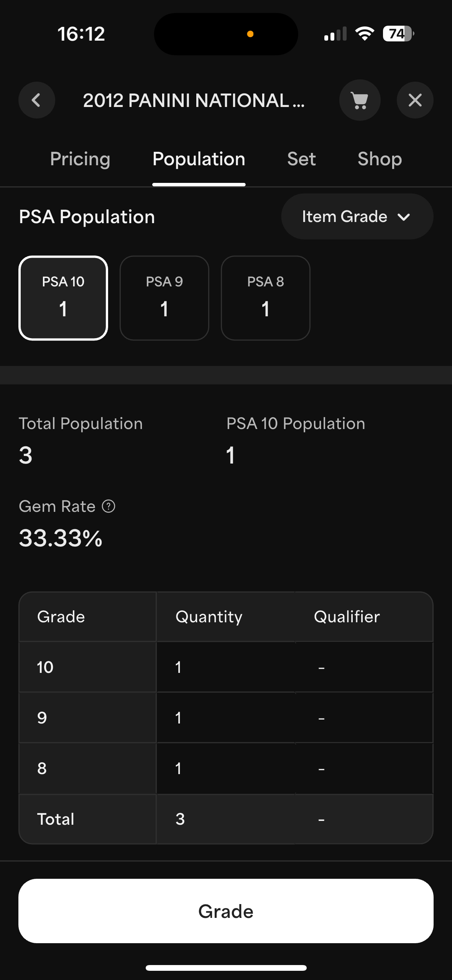Image resolution: width=452 pixels, height=980 pixels.
Task: Tap the Total row in population table
Action: coord(226,819)
